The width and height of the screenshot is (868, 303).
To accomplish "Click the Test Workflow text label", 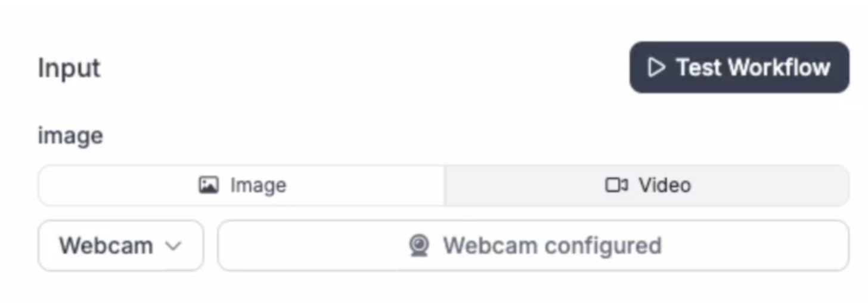I will [753, 67].
